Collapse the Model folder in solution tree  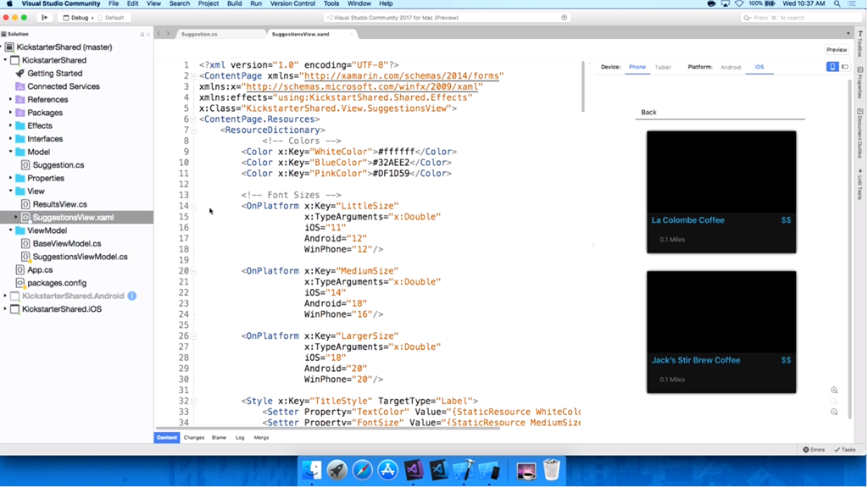[x=11, y=152]
